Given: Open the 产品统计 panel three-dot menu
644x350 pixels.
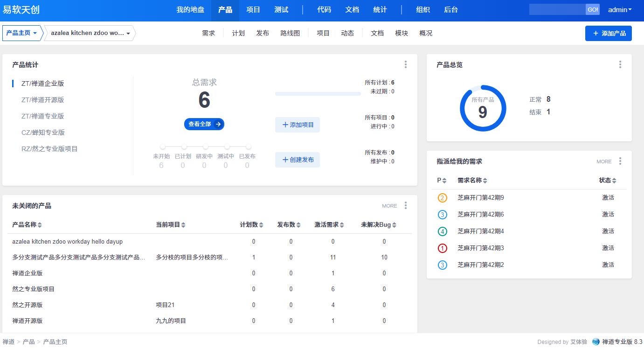Looking at the screenshot, I should pyautogui.click(x=405, y=64).
